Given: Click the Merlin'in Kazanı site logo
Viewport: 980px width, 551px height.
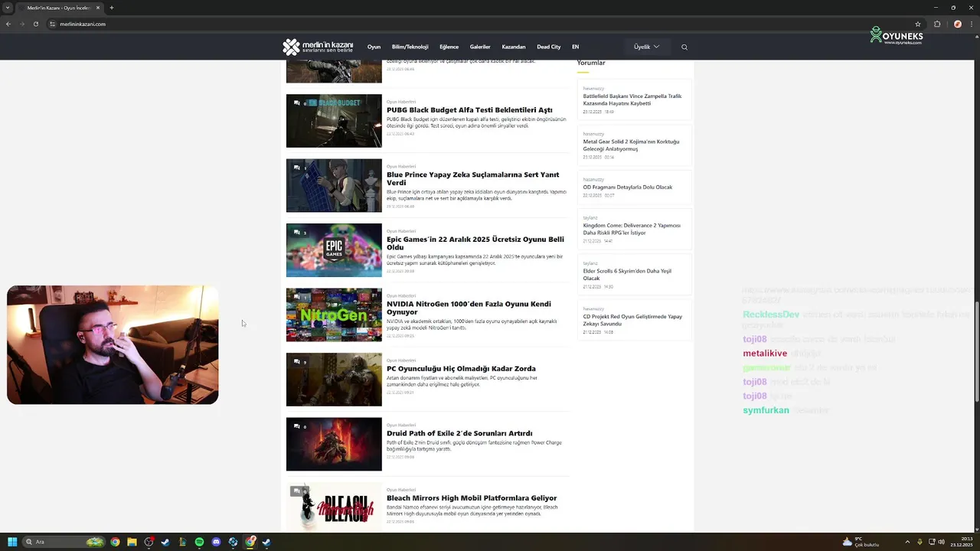Looking at the screenshot, I should pyautogui.click(x=318, y=47).
